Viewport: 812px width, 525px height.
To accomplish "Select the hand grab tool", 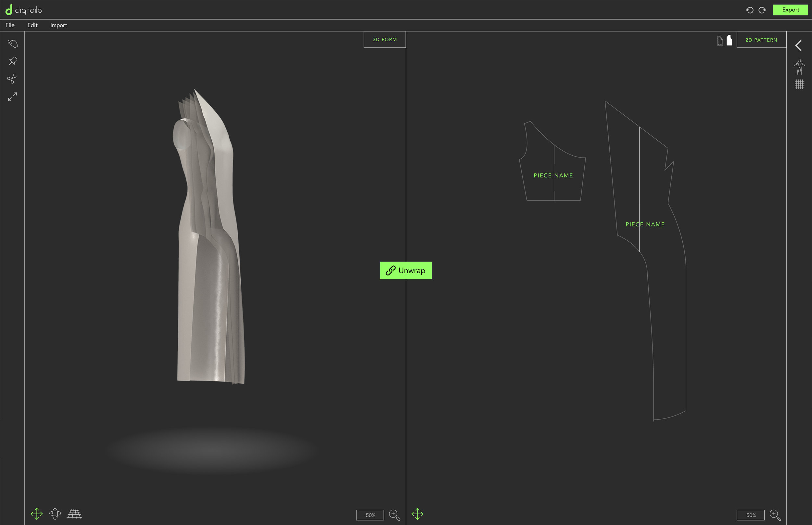I will [13, 43].
